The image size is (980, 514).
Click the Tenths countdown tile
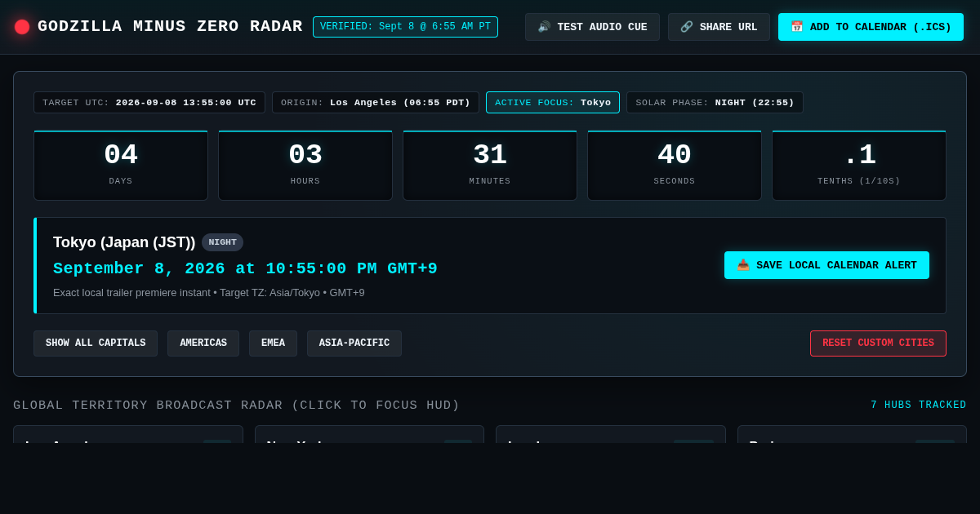click(x=859, y=166)
